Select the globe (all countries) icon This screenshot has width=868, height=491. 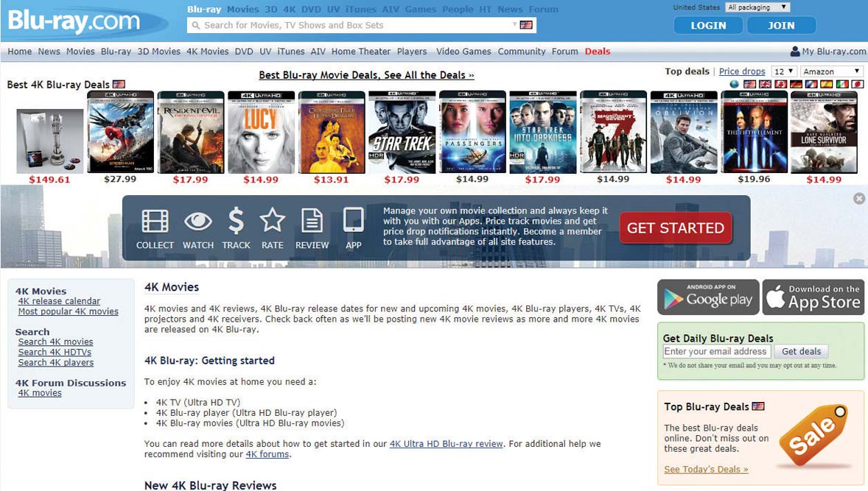click(x=735, y=84)
